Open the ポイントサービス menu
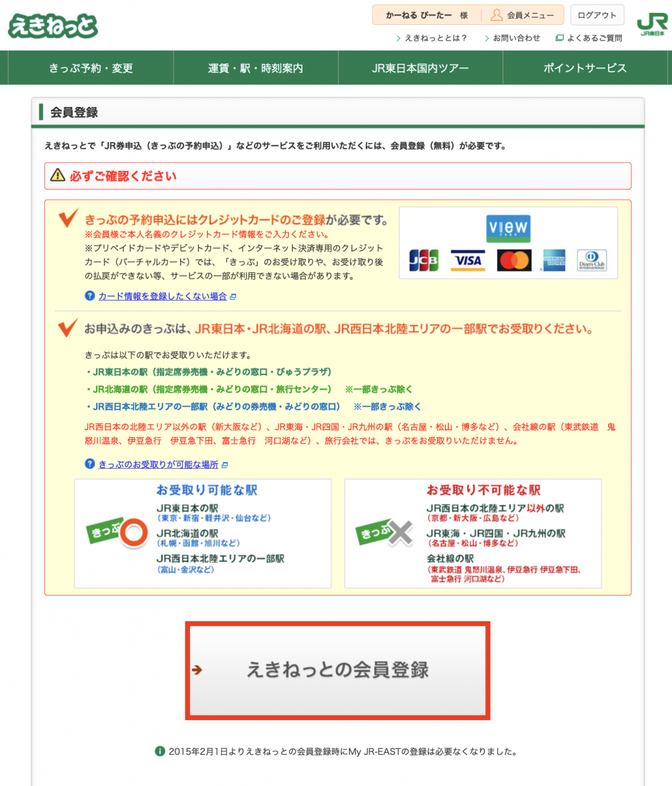 [x=585, y=68]
